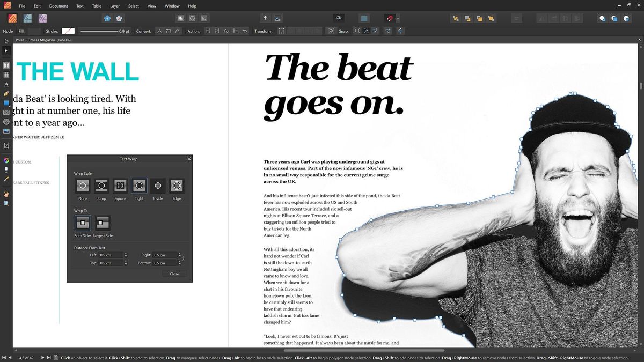
Task: Enable the Jump wrap style
Action: [101, 187]
